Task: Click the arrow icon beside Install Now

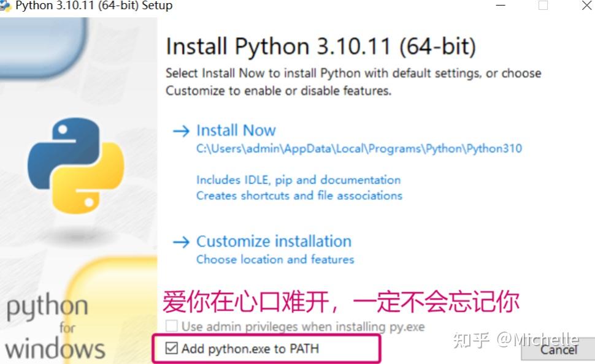Action: click(180, 131)
